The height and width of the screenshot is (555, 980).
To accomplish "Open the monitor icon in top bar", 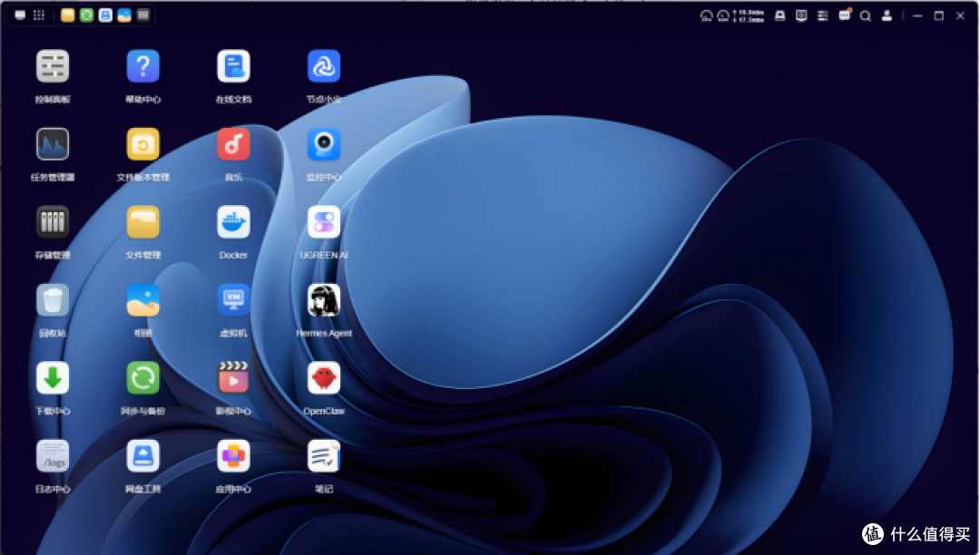I will pos(801,15).
